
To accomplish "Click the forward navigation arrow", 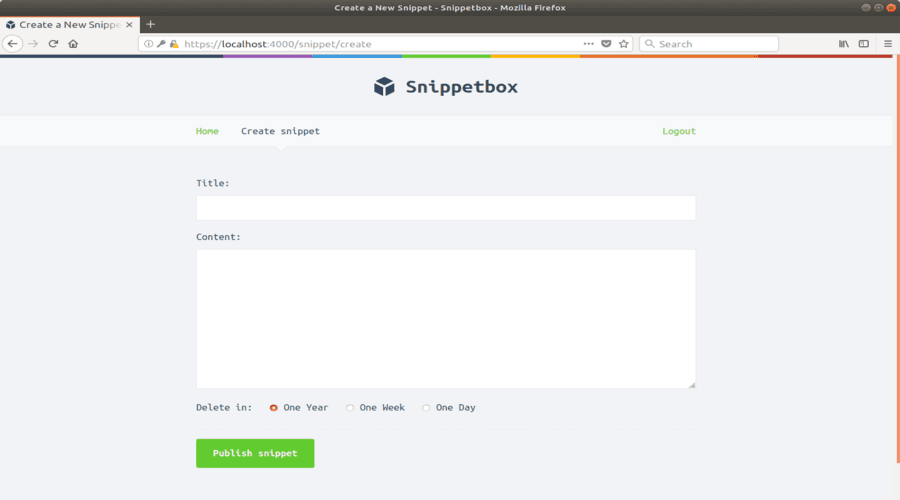I will pos(33,44).
